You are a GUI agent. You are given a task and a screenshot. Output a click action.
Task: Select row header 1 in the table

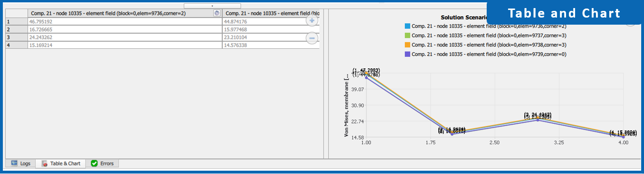16,21
